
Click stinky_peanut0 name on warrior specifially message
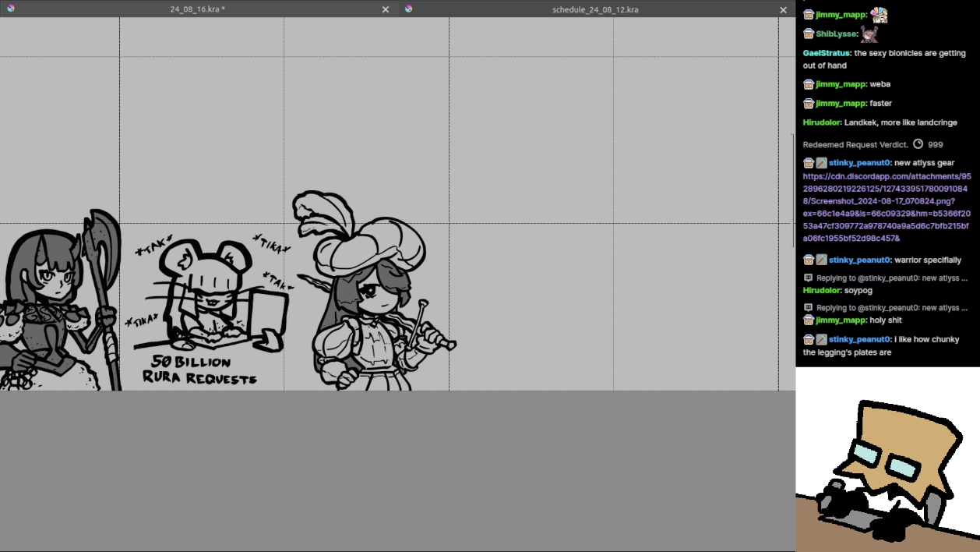(859, 260)
